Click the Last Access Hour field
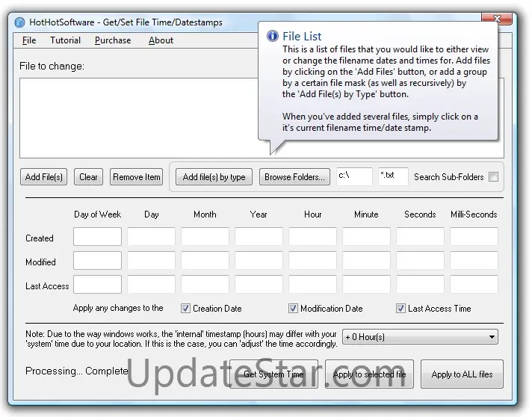Screen dimensions: 532x417 click(312, 284)
